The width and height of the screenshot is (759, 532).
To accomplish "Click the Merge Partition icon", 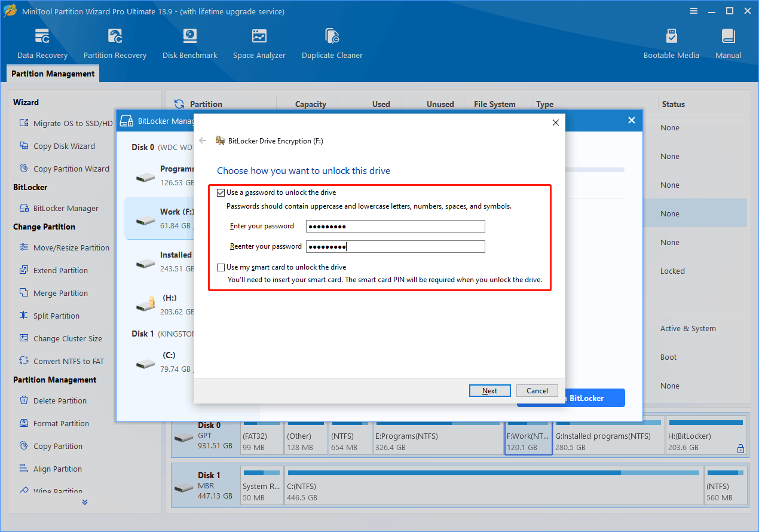I will pyautogui.click(x=24, y=293).
